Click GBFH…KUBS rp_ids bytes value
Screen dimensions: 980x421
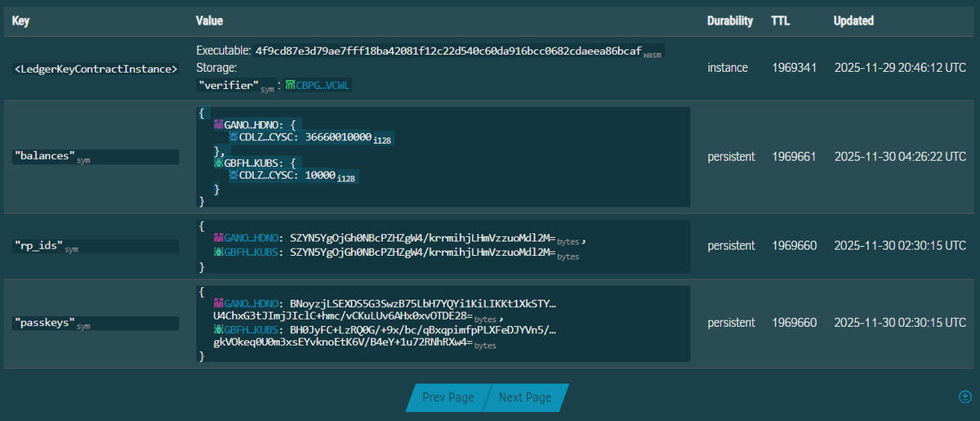pyautogui.click(x=423, y=253)
